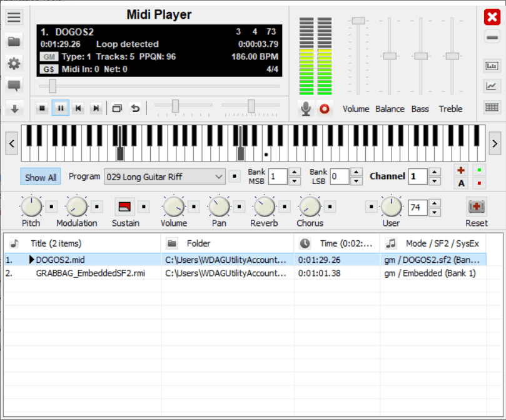Click the Bank MSB input field
This screenshot has width=506, height=420.
click(x=278, y=177)
